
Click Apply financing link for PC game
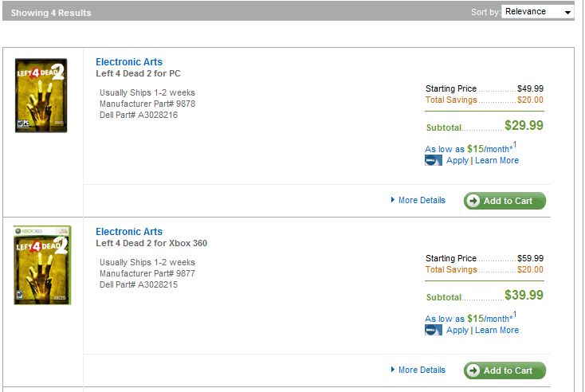(457, 160)
